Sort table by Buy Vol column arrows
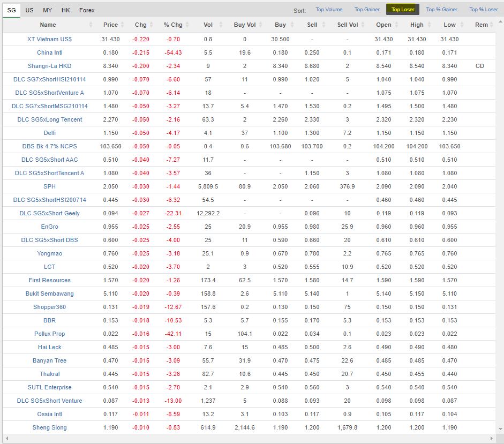Screen dimensions: 504x444 coord(260,25)
